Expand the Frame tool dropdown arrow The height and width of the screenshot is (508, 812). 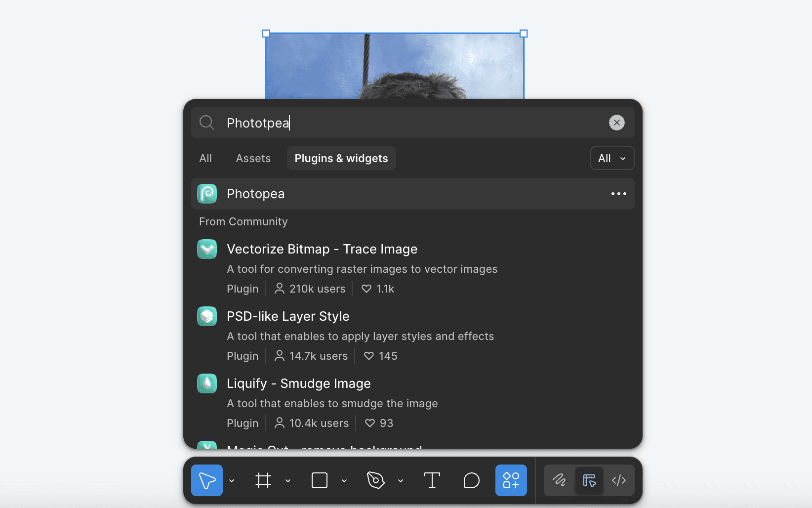click(288, 480)
